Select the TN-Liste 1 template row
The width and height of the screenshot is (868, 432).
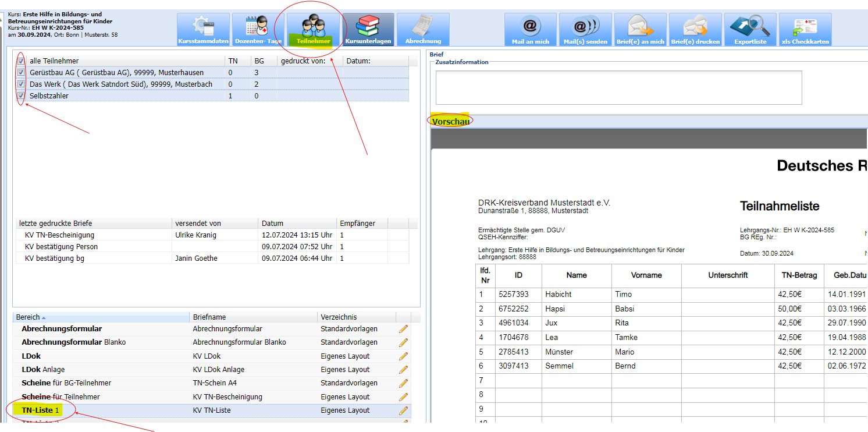pyautogui.click(x=41, y=410)
